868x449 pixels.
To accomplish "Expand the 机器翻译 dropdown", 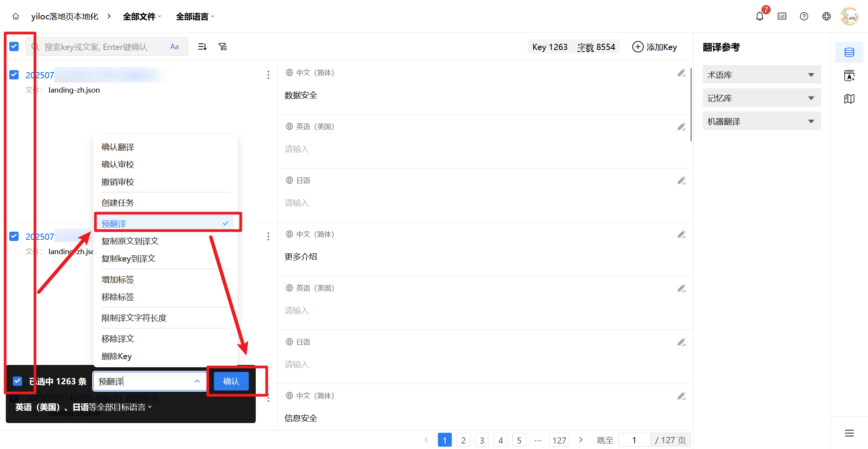I will point(761,121).
